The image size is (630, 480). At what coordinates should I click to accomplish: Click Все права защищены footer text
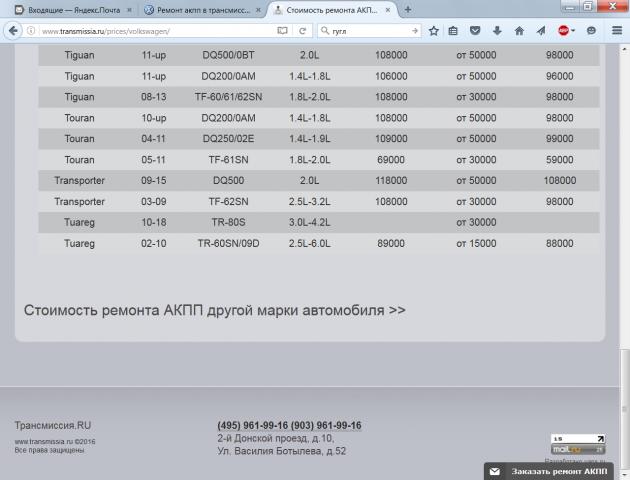click(x=49, y=450)
